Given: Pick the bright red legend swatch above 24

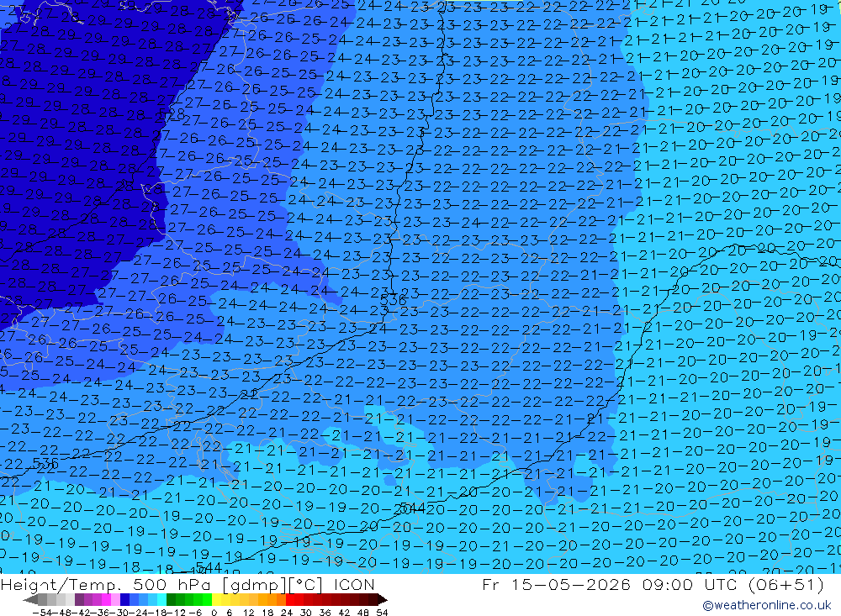Looking at the screenshot, I should [x=290, y=600].
